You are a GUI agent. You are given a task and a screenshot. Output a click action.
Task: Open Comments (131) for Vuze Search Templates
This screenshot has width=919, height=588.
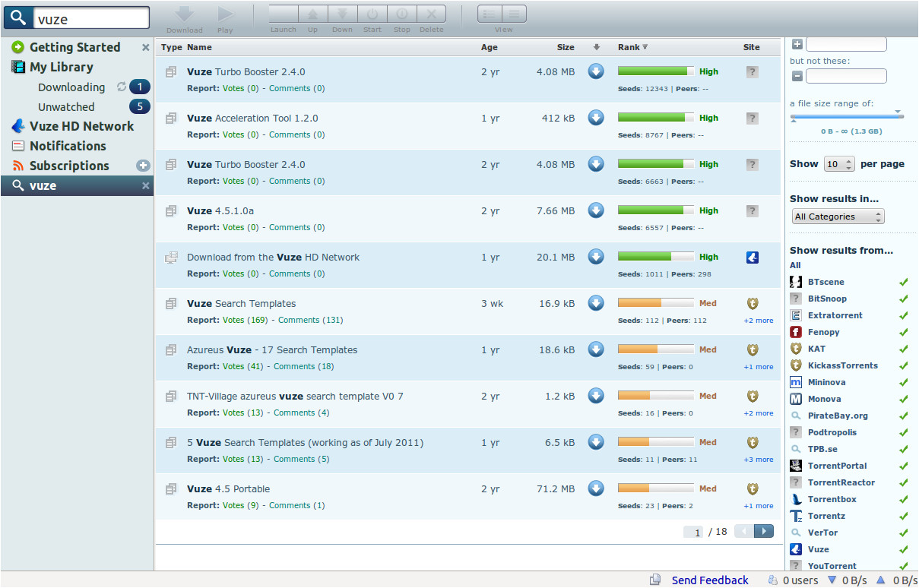click(311, 320)
